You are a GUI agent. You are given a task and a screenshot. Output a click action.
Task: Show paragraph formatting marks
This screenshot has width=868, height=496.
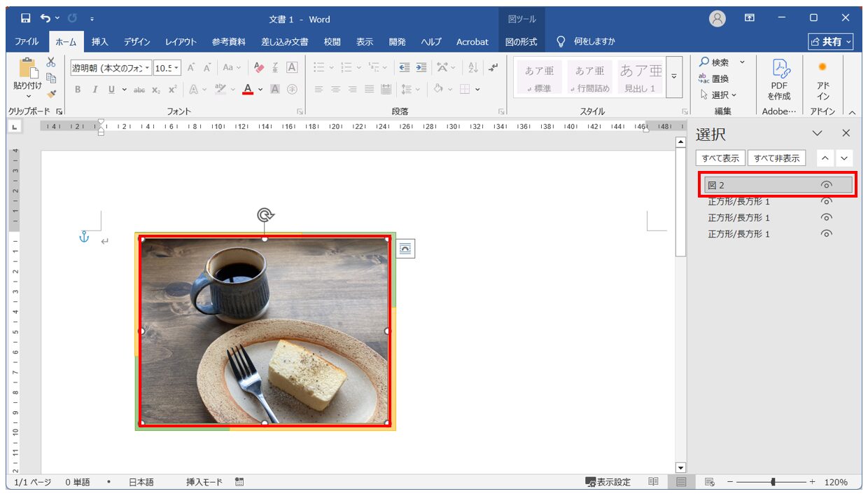[493, 68]
